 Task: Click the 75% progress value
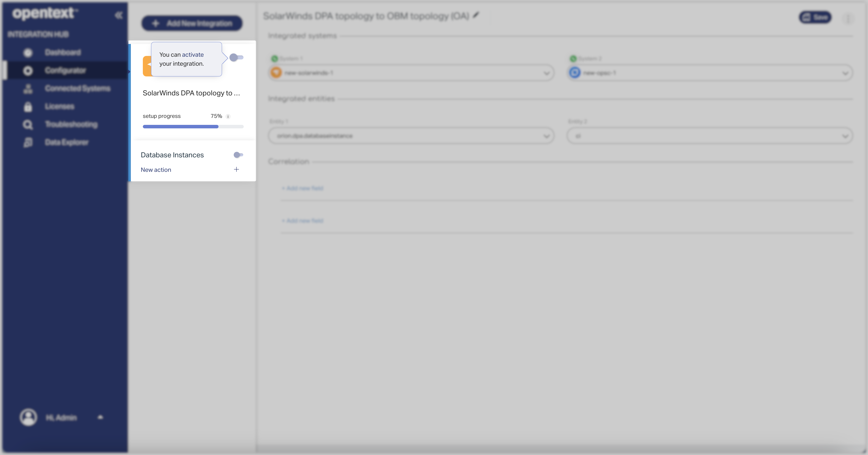[x=216, y=116]
